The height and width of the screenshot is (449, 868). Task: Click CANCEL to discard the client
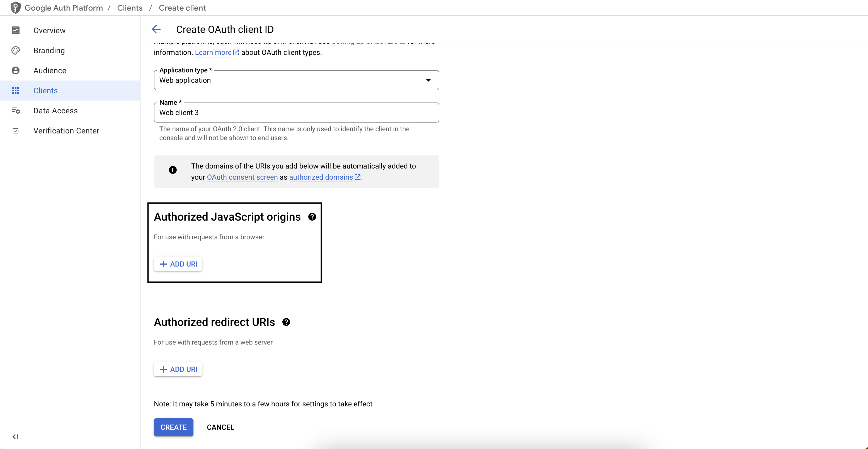point(220,427)
